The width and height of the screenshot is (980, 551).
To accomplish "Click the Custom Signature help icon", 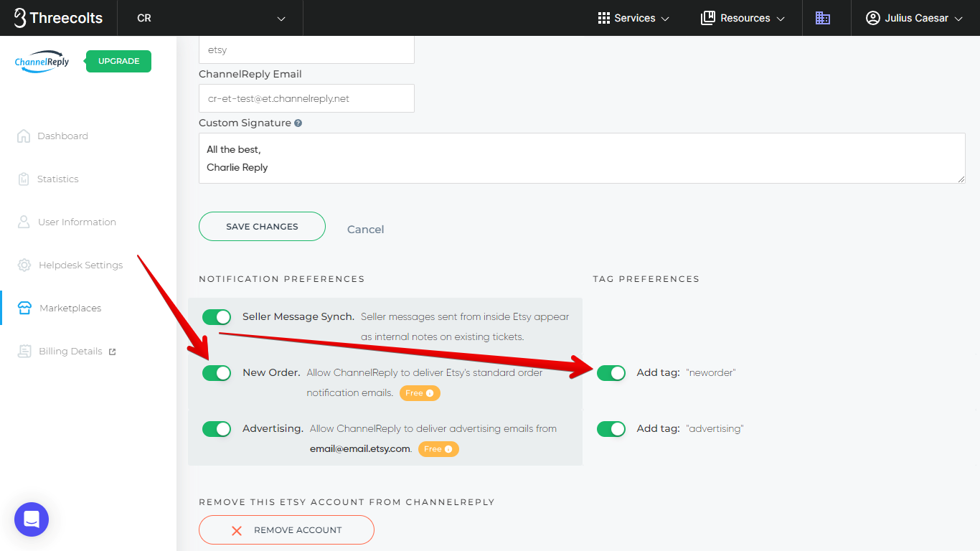I will pyautogui.click(x=298, y=123).
